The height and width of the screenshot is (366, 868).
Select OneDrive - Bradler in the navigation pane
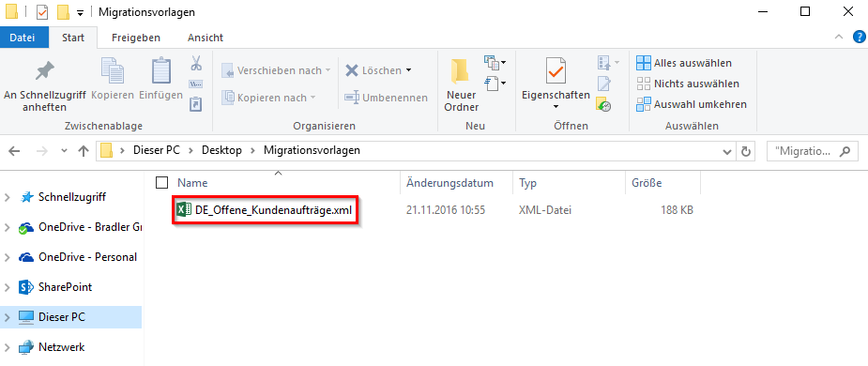coord(90,227)
